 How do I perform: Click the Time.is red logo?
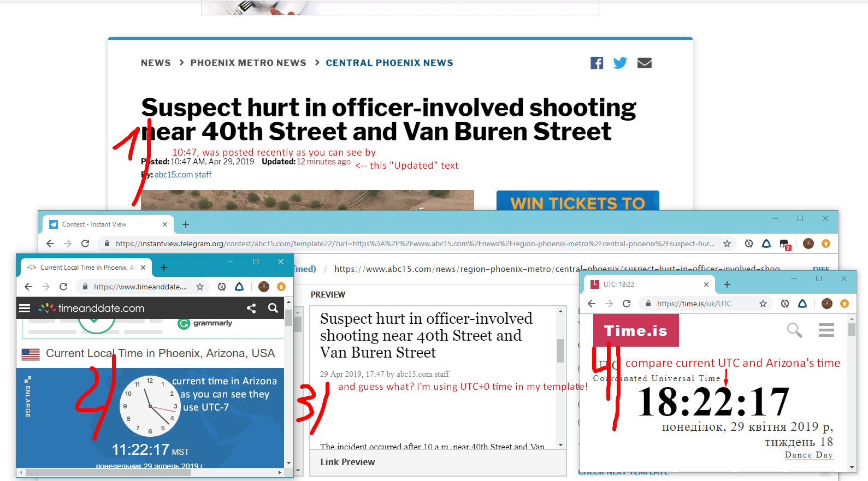636,330
